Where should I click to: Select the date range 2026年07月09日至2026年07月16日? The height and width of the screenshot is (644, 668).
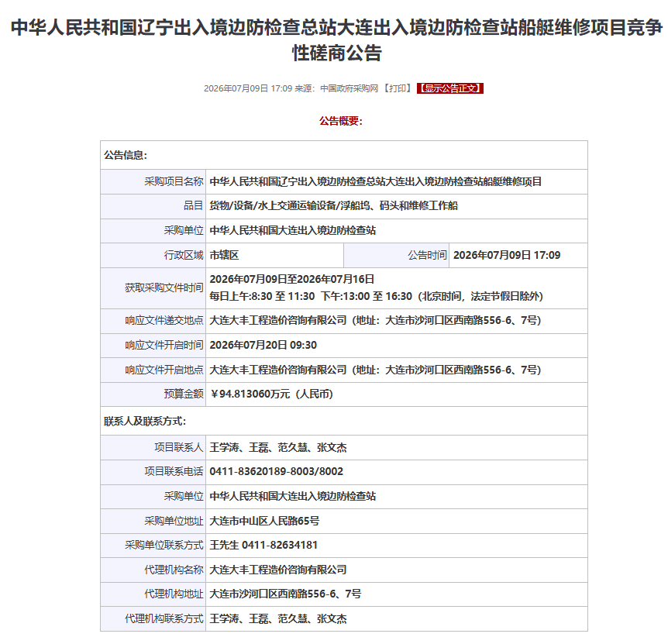coord(292,279)
